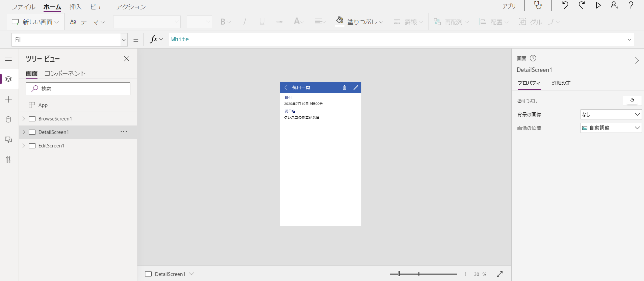Expand the formula bar chevron
The width and height of the screenshot is (644, 281).
coord(629,40)
